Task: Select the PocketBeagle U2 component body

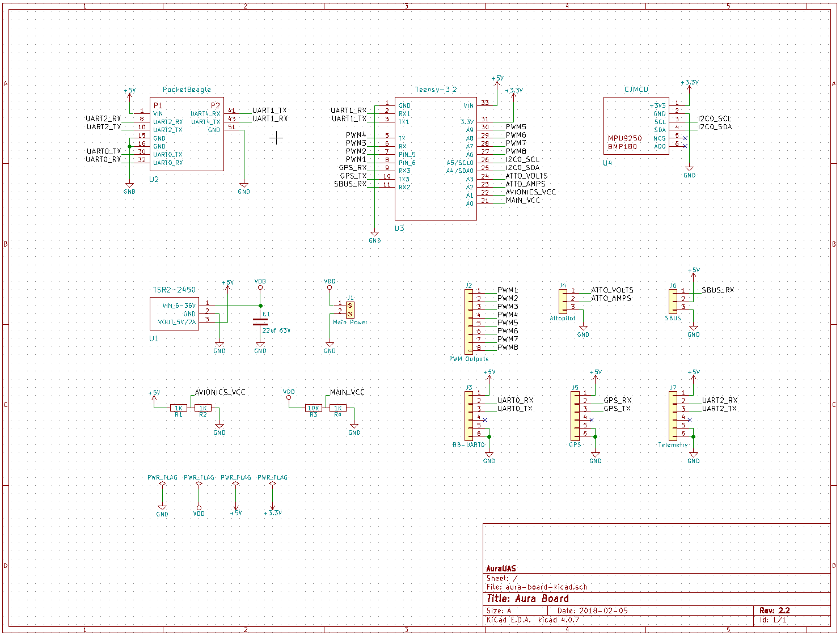Action: (187, 134)
